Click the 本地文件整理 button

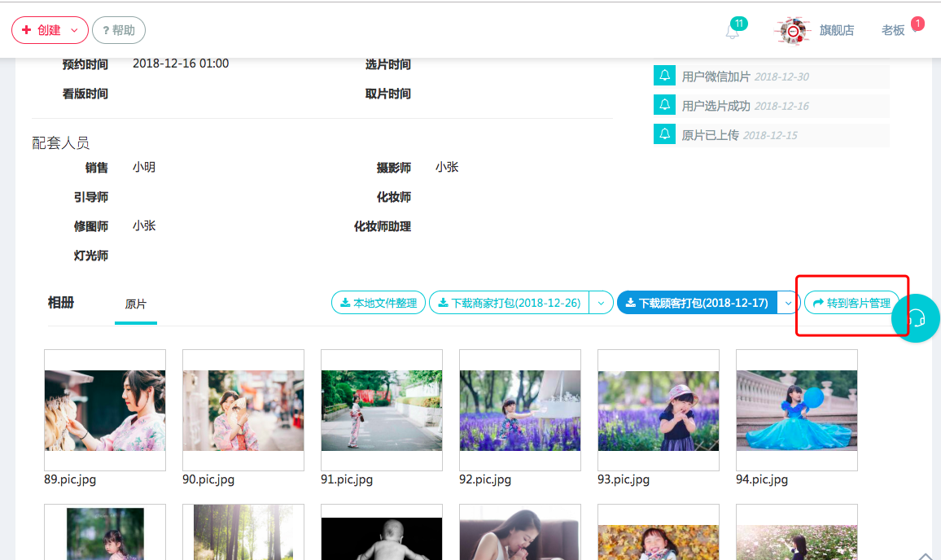[379, 303]
